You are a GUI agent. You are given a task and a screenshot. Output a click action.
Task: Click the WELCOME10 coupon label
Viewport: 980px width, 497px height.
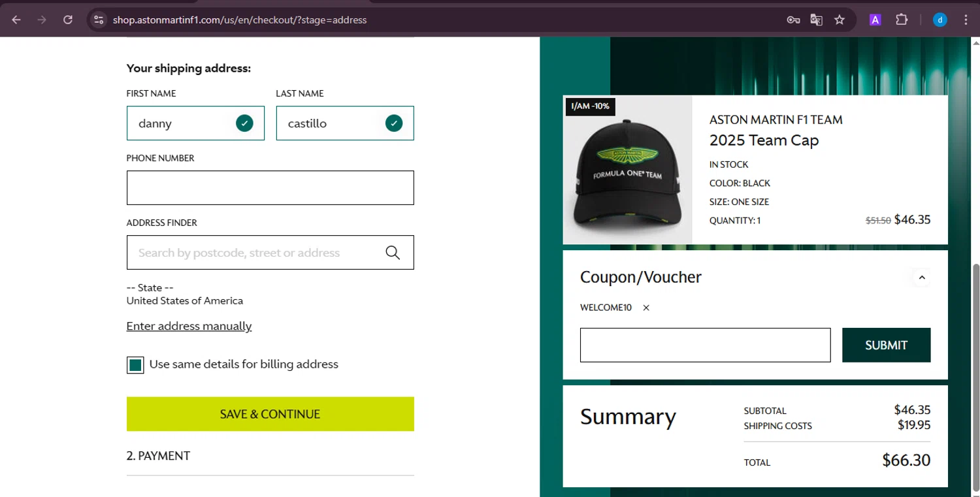tap(606, 308)
